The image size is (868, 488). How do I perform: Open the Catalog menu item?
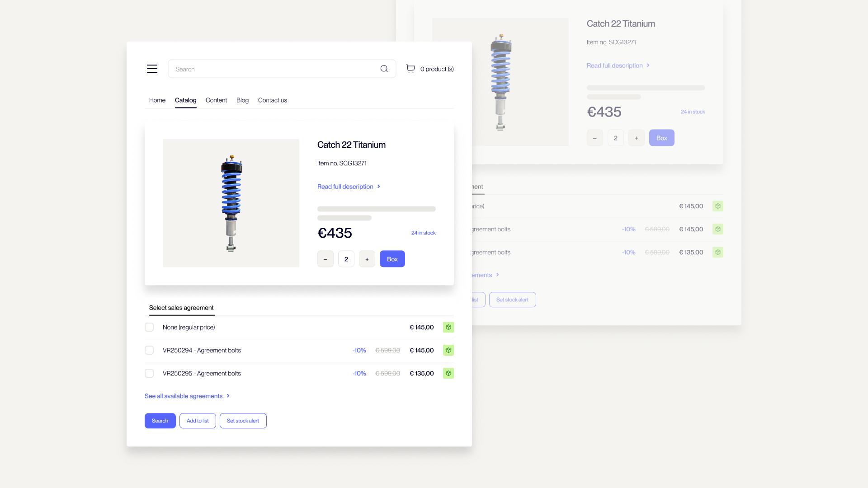186,100
